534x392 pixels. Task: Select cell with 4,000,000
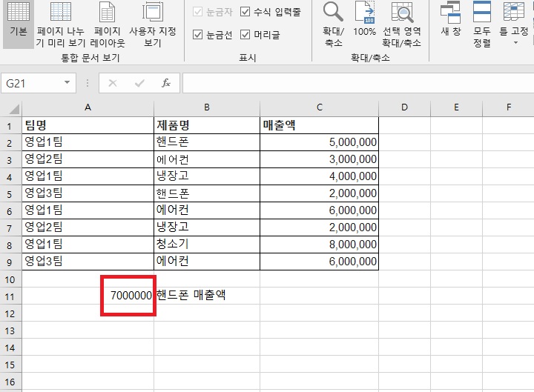pyautogui.click(x=319, y=176)
